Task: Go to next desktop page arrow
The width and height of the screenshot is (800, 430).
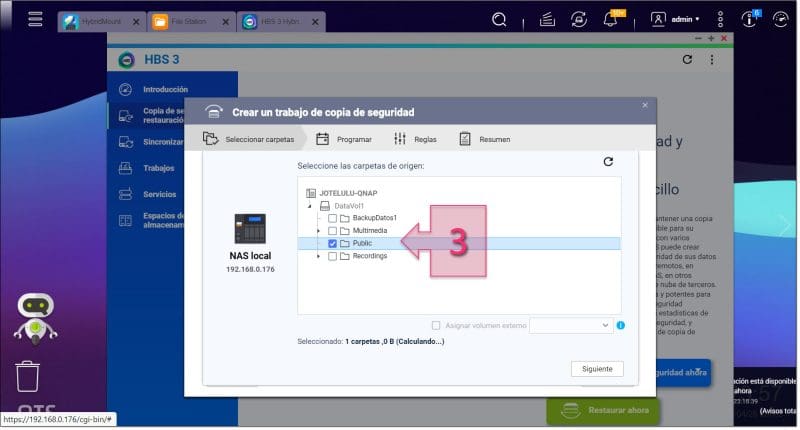Action: (x=784, y=225)
